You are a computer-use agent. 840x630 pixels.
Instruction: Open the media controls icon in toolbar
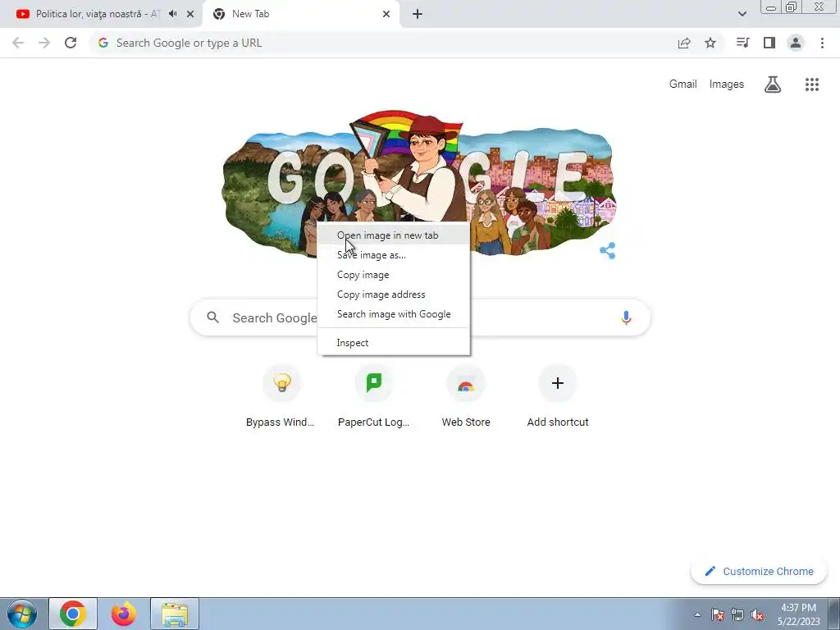742,43
